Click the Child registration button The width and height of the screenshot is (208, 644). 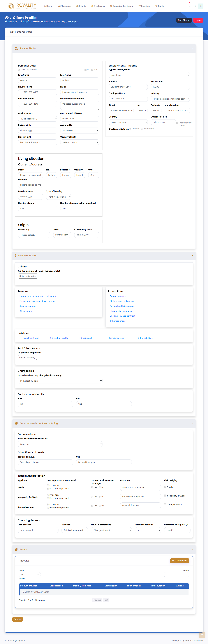click(28, 276)
